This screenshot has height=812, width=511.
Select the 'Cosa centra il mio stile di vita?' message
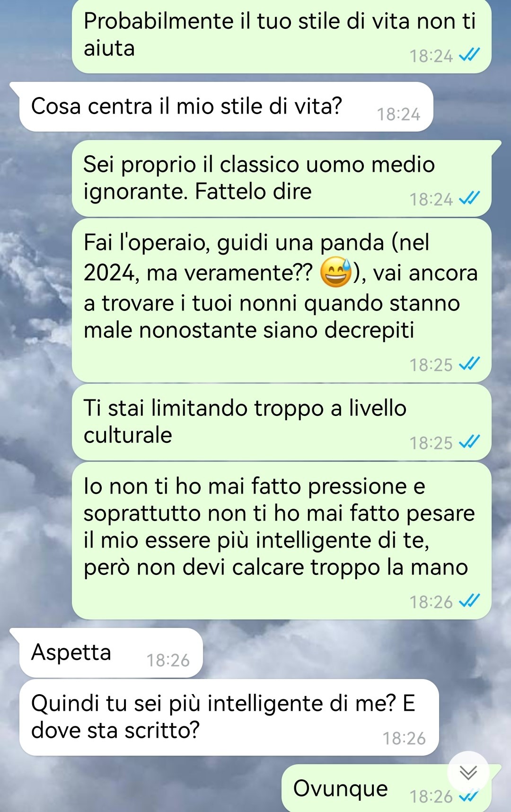[x=226, y=107]
